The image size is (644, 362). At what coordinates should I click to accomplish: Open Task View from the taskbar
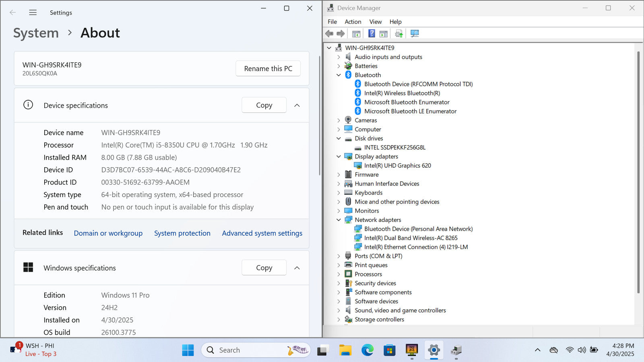[322, 350]
